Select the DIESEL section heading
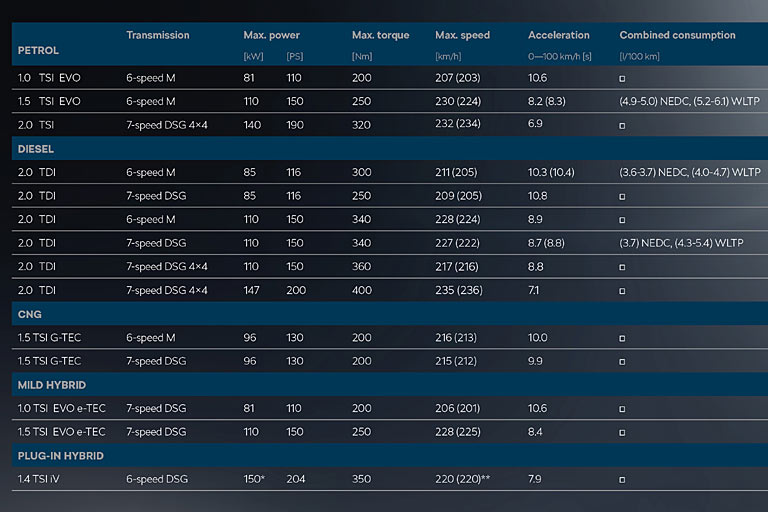 [x=36, y=149]
